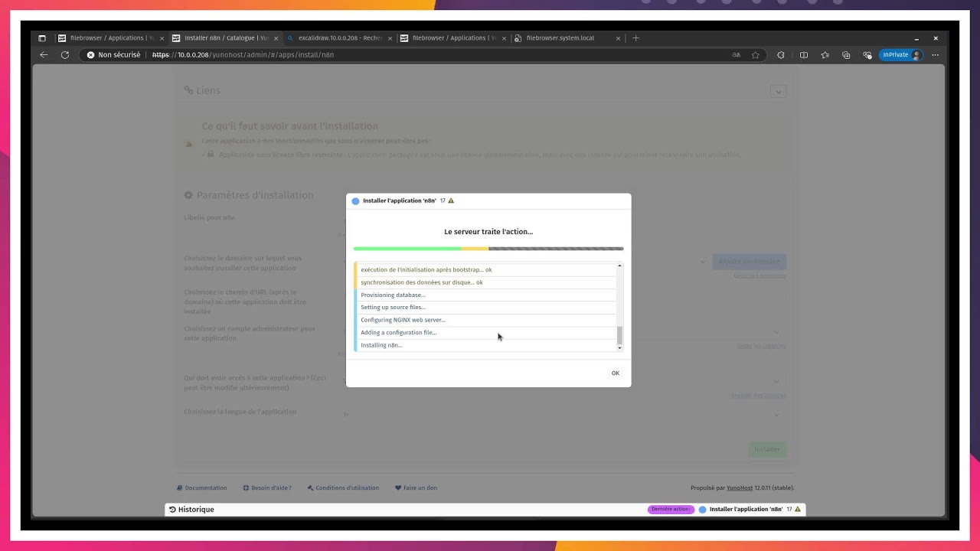Click the Historique clock icon
Screen dimensions: 980x551
tap(172, 510)
